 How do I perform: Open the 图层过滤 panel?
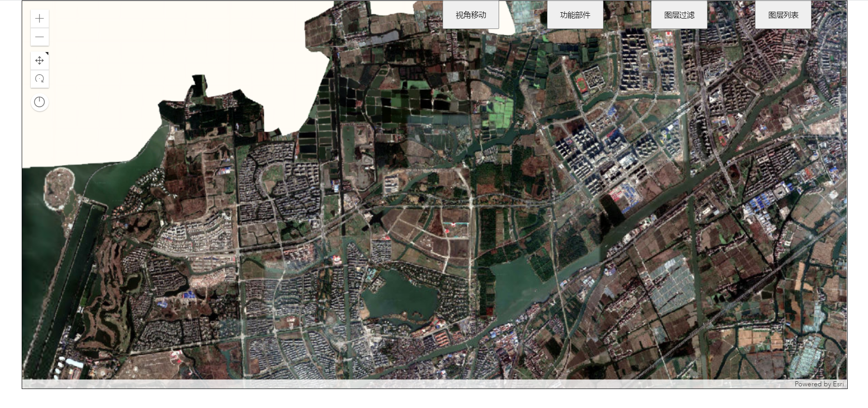(x=679, y=15)
